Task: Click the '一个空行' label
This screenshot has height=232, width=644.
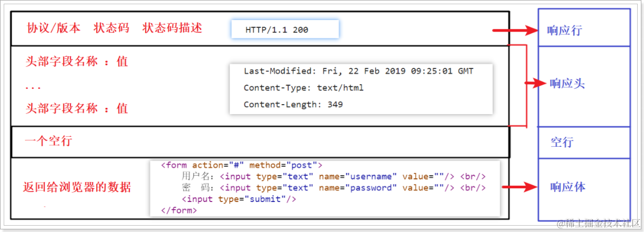Action: point(48,141)
